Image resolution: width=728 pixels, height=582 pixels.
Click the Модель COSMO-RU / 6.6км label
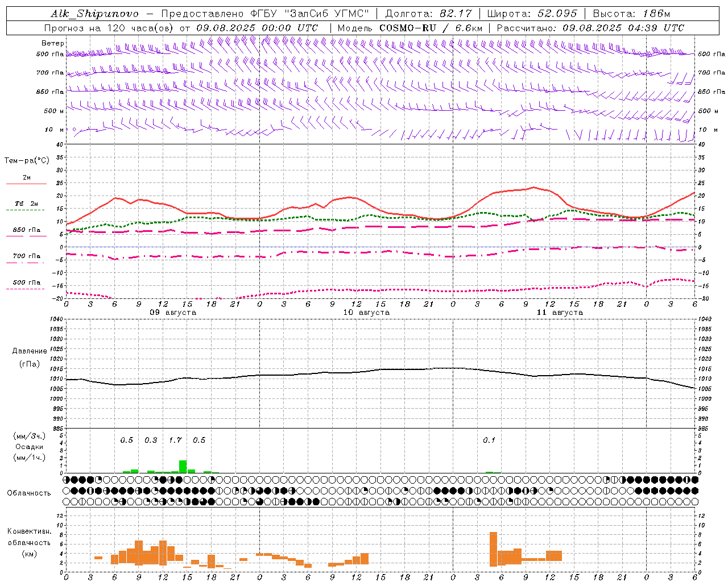pos(410,28)
